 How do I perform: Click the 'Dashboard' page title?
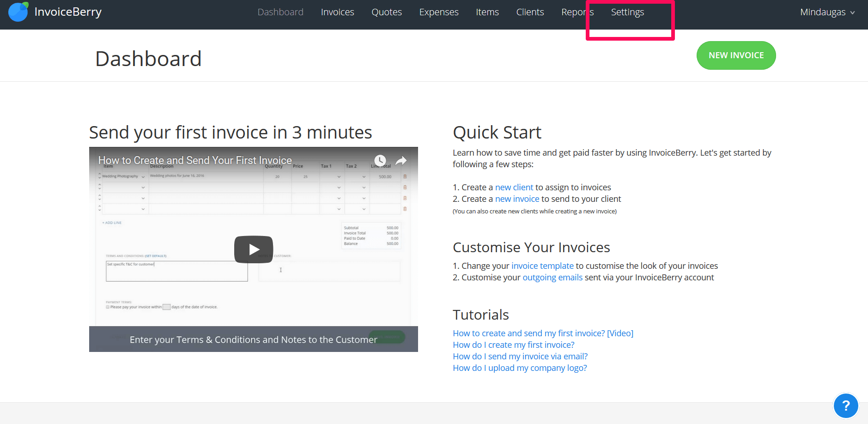coord(148,59)
